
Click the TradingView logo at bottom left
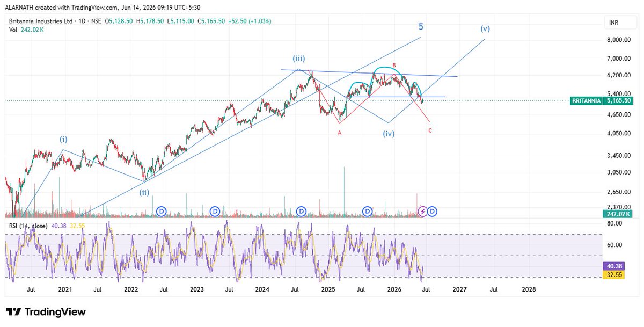(46, 312)
